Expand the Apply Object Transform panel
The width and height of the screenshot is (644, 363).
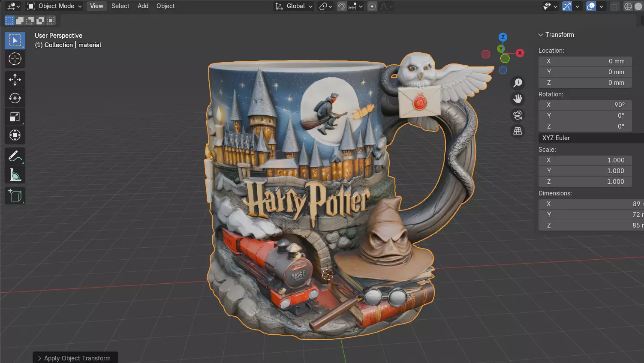click(x=75, y=358)
